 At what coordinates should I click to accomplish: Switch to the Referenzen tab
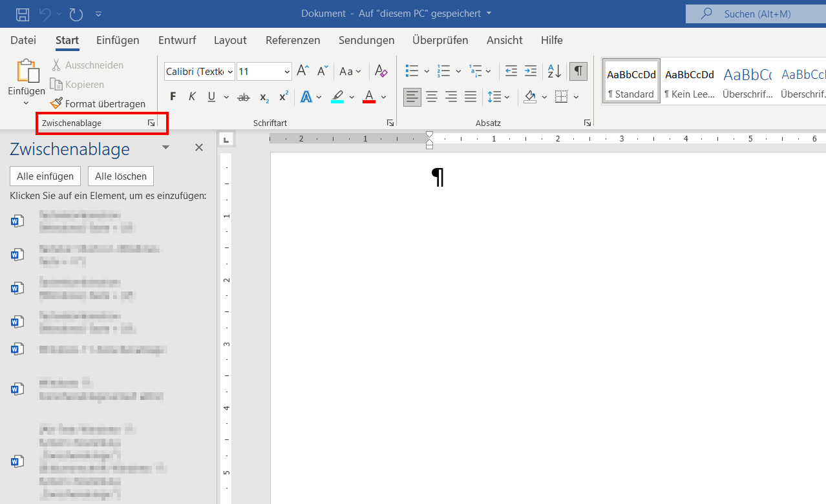(293, 40)
